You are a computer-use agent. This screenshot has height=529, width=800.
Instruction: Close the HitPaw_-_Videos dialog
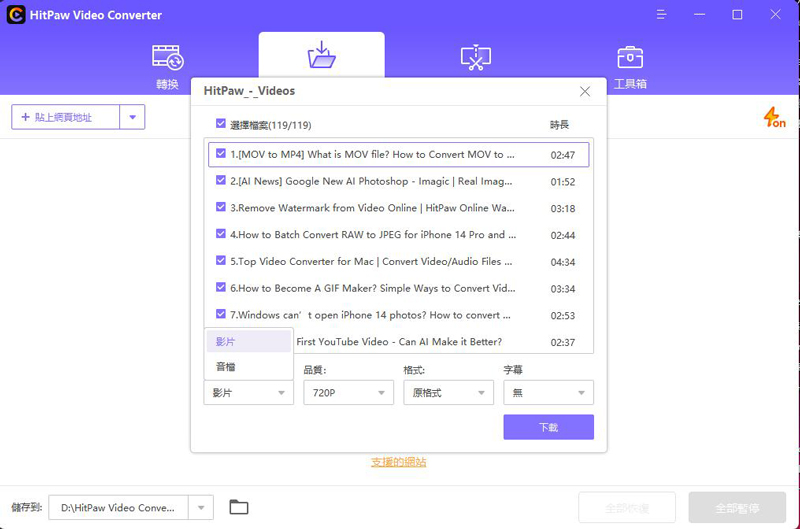tap(585, 91)
